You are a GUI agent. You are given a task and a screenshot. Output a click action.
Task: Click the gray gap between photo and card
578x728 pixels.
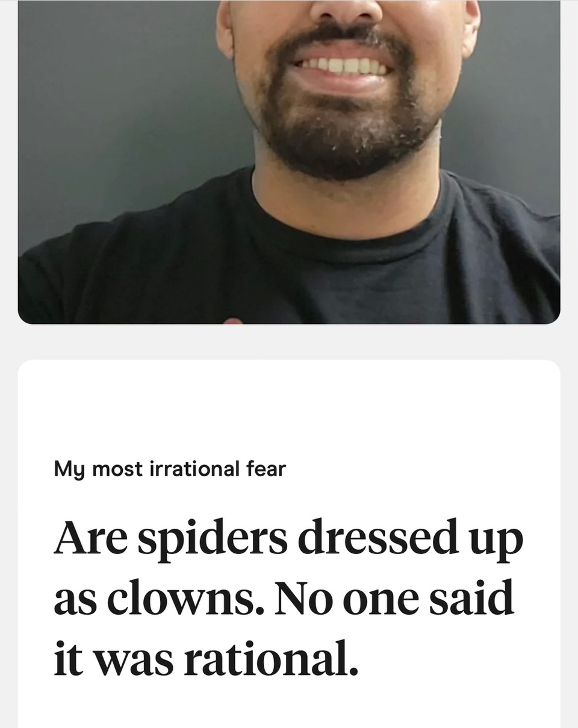point(289,342)
